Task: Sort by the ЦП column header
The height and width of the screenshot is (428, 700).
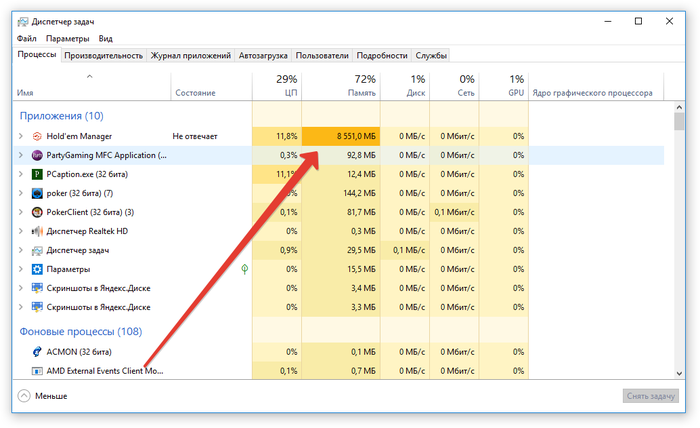Action: 277,86
